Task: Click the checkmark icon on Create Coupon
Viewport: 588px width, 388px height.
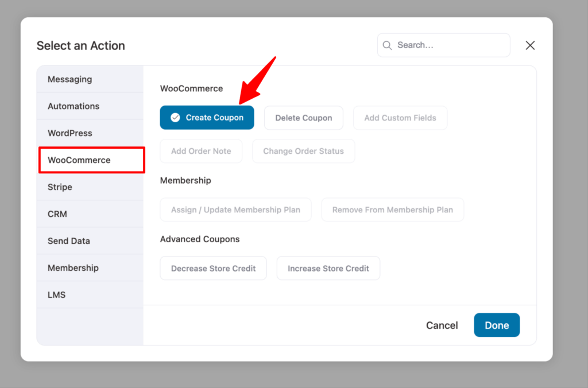Action: pyautogui.click(x=175, y=118)
